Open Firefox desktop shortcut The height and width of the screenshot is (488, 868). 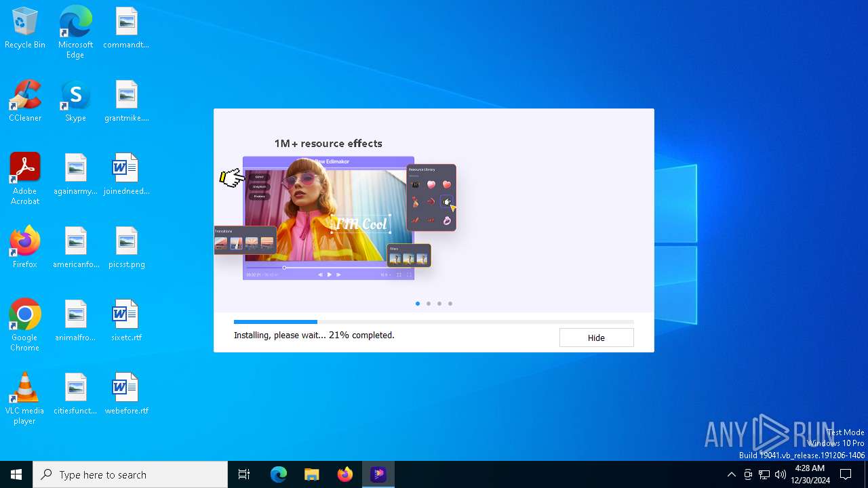[x=25, y=248]
